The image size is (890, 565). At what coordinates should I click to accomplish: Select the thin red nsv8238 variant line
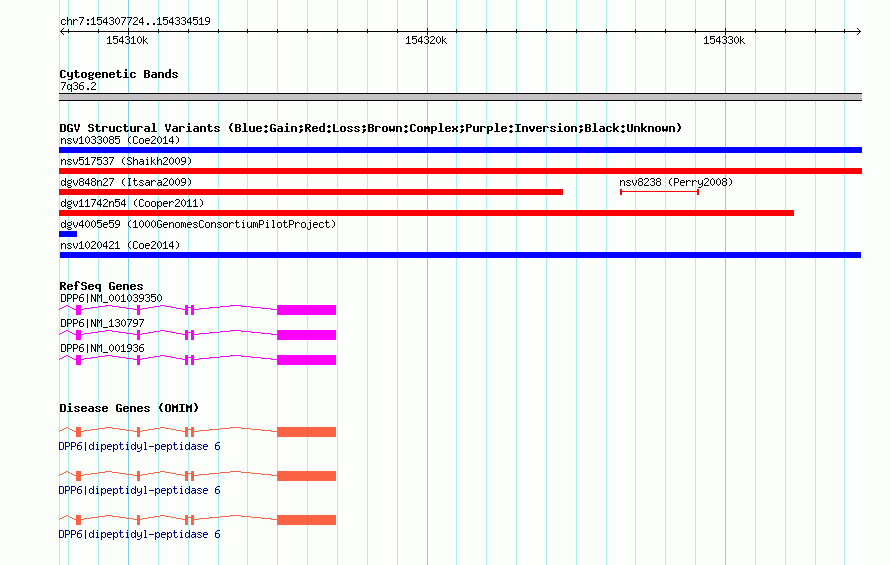coord(659,192)
